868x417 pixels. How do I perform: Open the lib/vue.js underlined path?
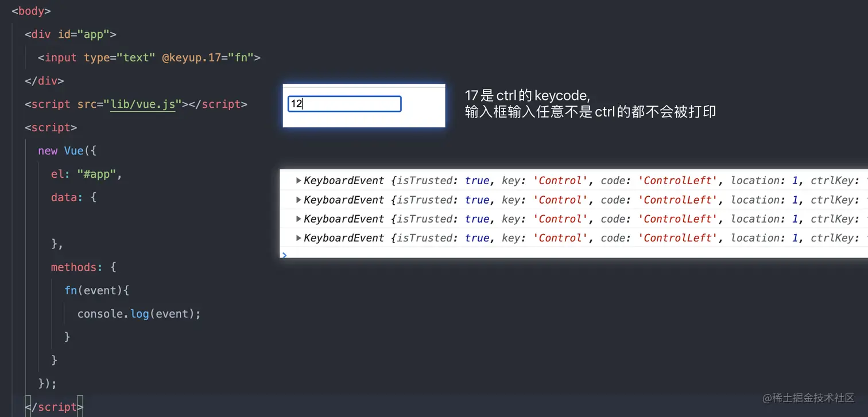tap(143, 104)
